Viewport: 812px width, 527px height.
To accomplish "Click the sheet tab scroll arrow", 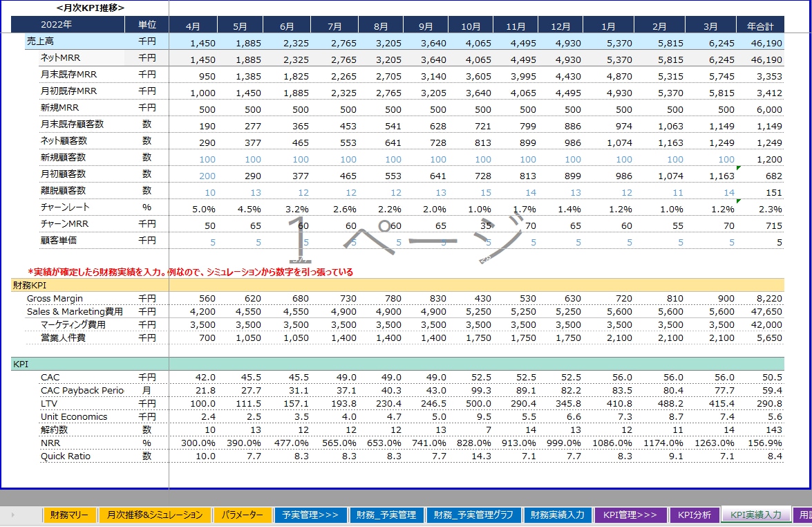I will pyautogui.click(x=13, y=515).
